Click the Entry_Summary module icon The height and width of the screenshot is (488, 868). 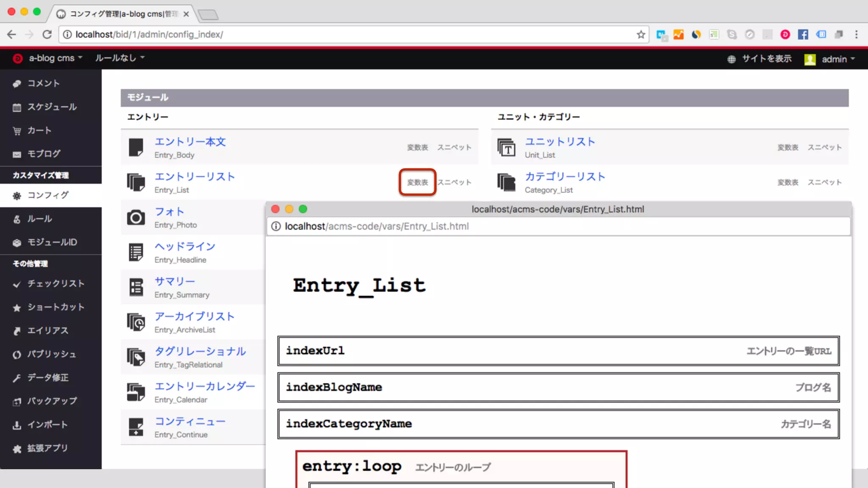(136, 287)
